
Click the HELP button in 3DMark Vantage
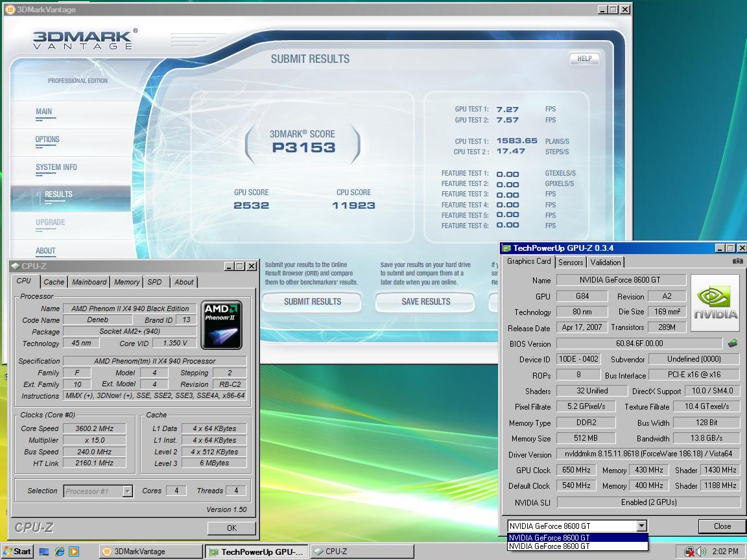coord(584,58)
